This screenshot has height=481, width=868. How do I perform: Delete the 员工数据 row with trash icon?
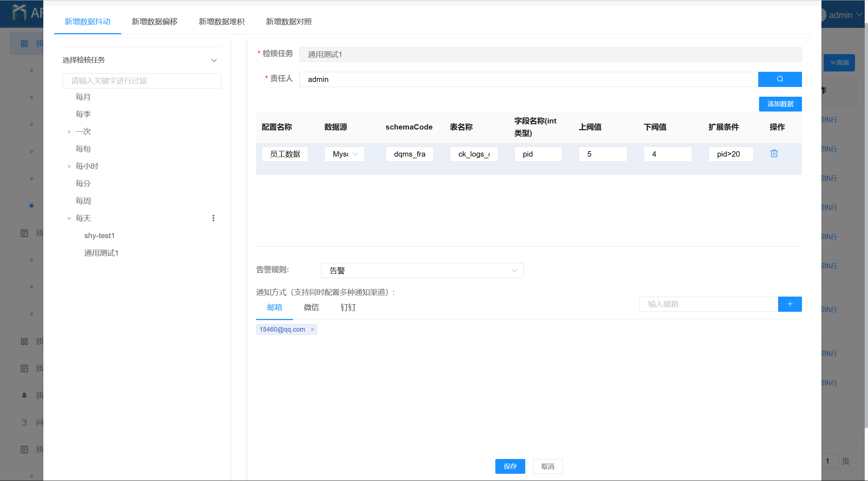pyautogui.click(x=774, y=154)
